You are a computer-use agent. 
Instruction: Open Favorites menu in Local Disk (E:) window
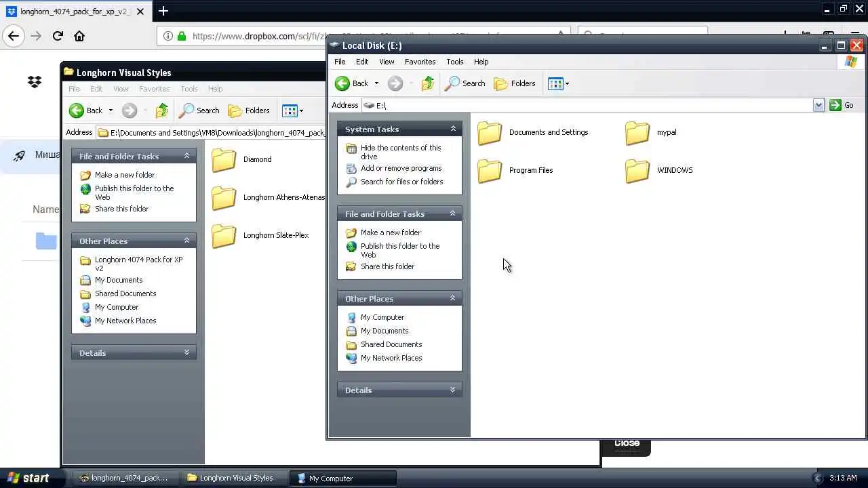pos(420,62)
